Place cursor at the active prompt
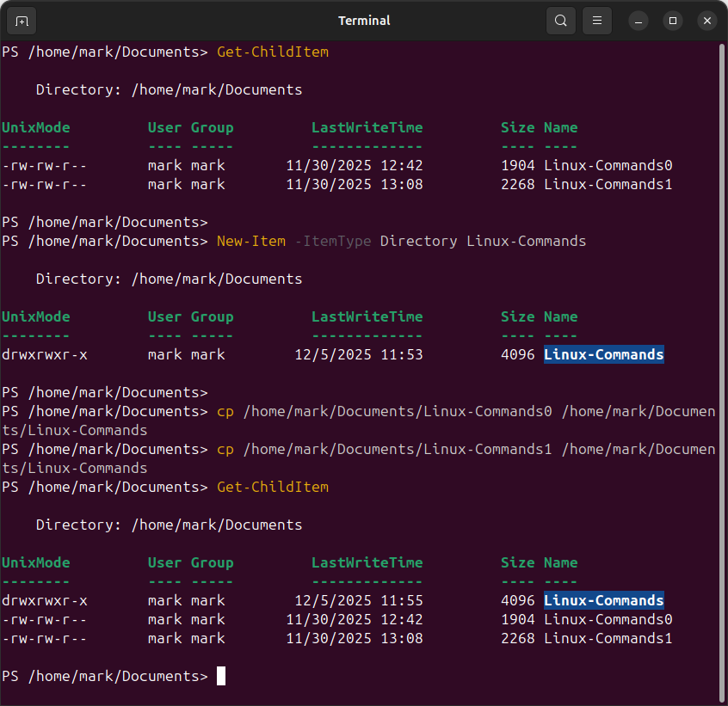 click(x=220, y=676)
